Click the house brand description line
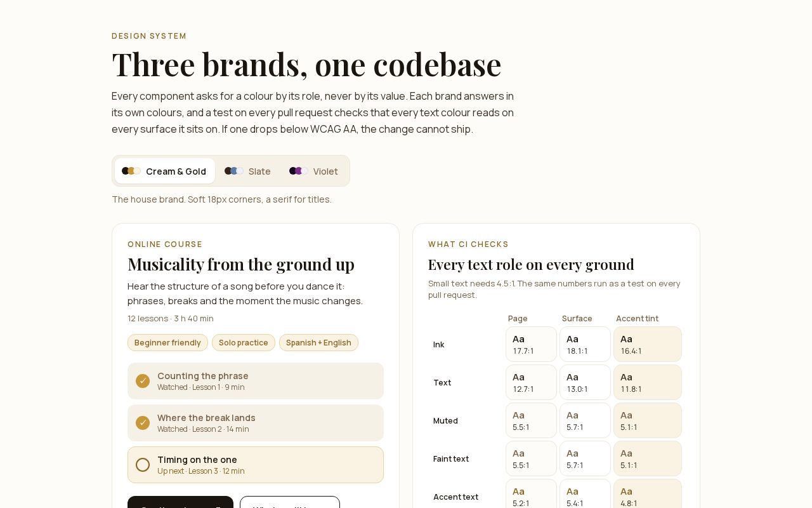This screenshot has height=508, width=812. pyautogui.click(x=221, y=199)
